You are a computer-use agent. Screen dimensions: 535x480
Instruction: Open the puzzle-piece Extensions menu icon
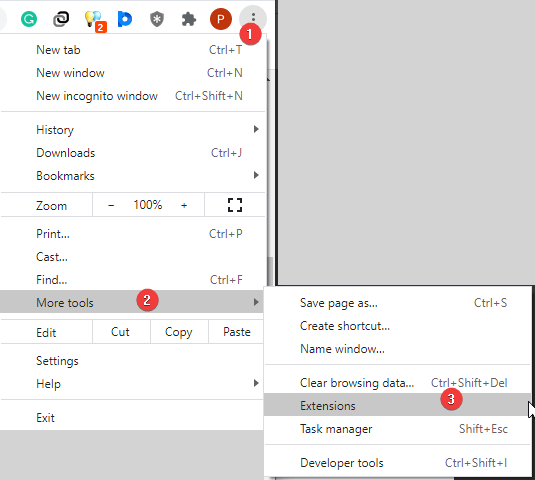click(189, 19)
